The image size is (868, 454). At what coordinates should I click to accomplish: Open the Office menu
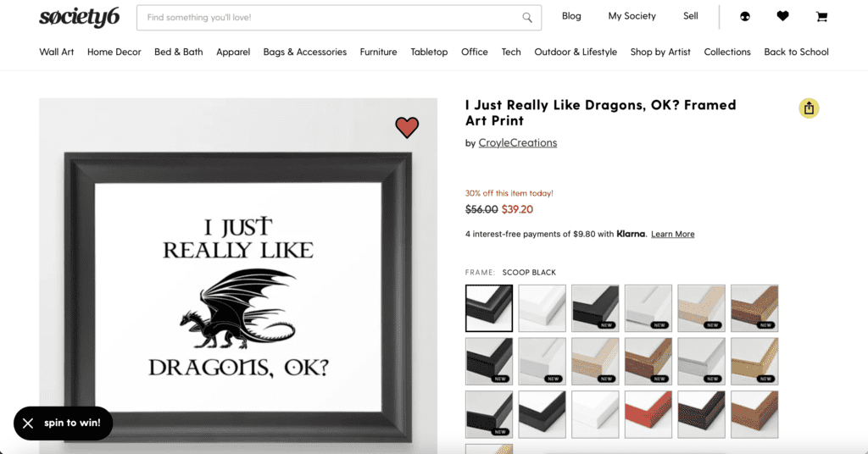pos(475,52)
